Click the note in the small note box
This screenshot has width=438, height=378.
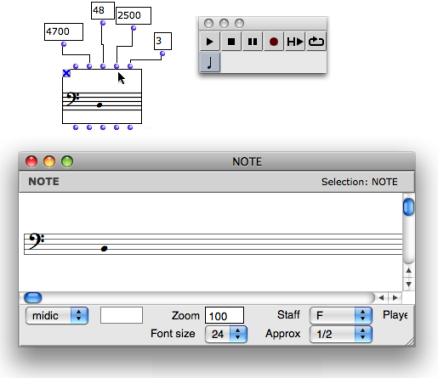pyautogui.click(x=99, y=105)
